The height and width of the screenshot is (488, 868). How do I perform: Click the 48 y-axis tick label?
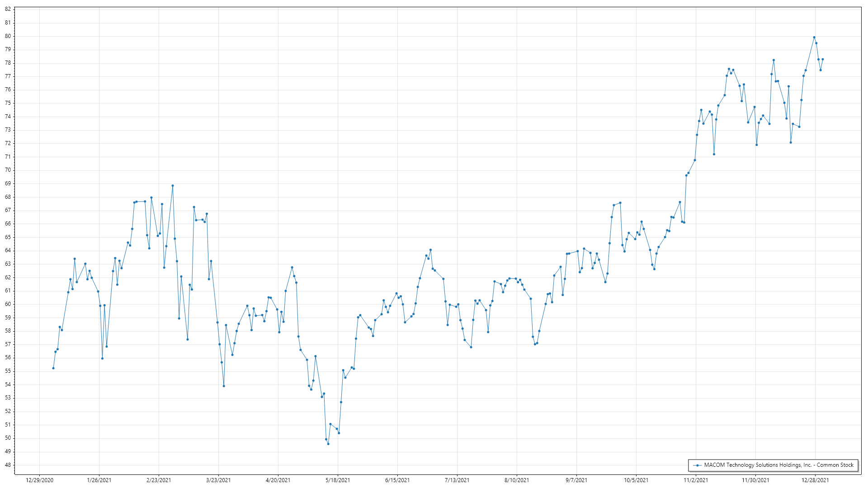pyautogui.click(x=8, y=465)
